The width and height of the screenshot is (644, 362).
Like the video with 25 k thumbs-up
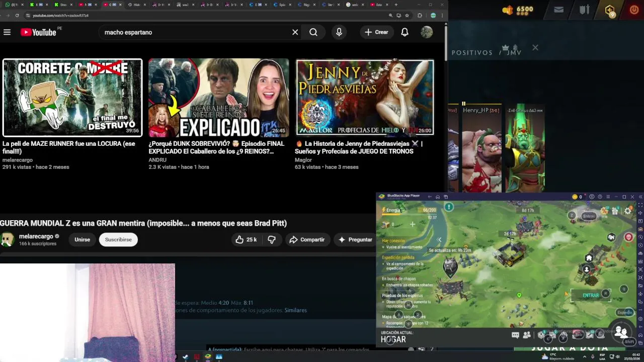tap(246, 240)
